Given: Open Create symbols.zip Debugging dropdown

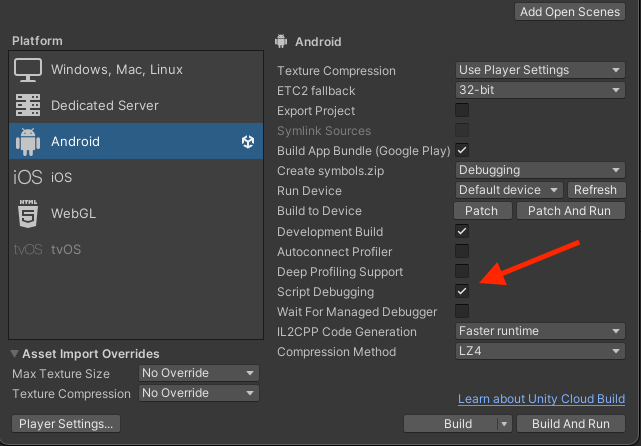Looking at the screenshot, I should tap(540, 170).
